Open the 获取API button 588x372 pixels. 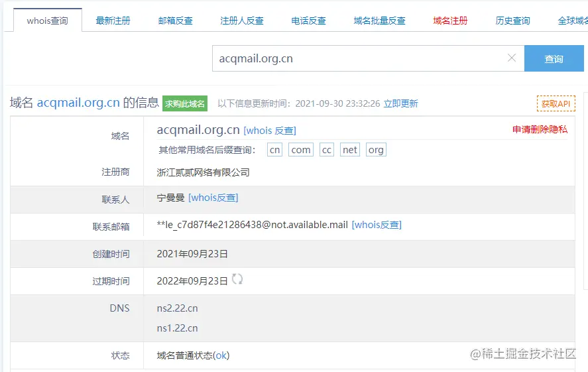(556, 103)
